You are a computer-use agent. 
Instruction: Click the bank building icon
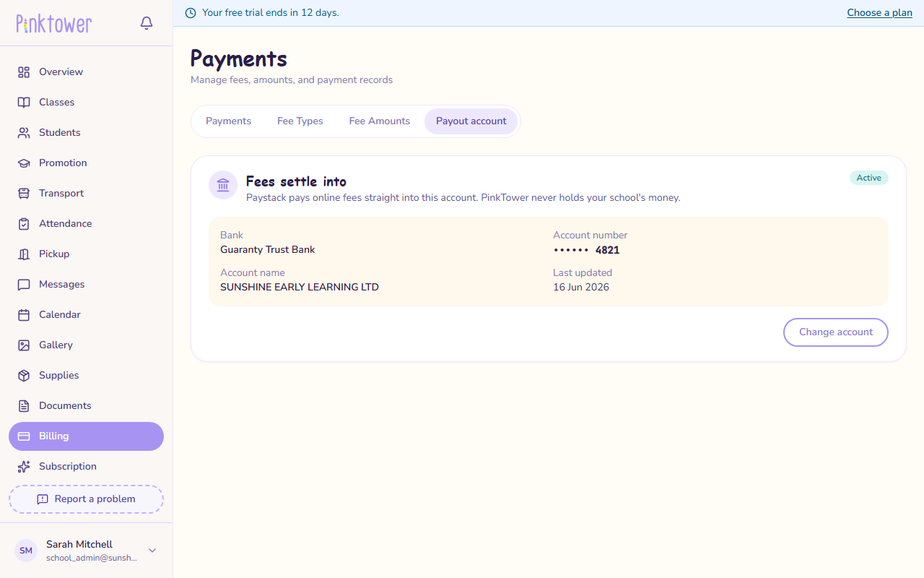[223, 185]
